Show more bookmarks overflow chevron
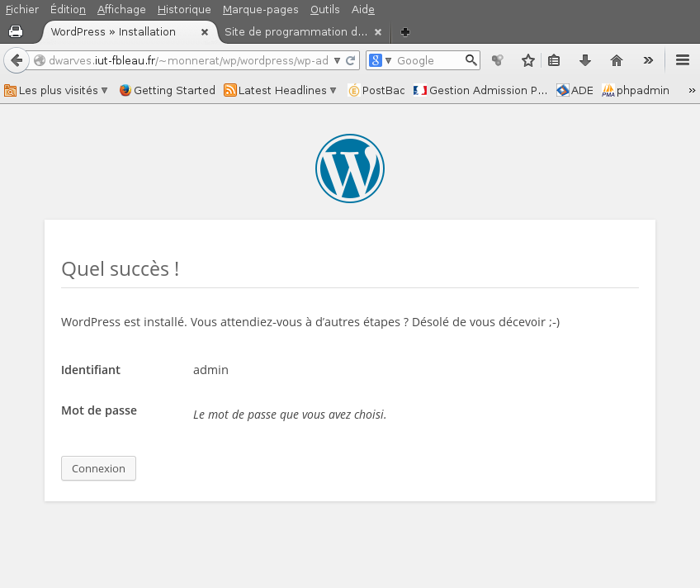 (692, 90)
